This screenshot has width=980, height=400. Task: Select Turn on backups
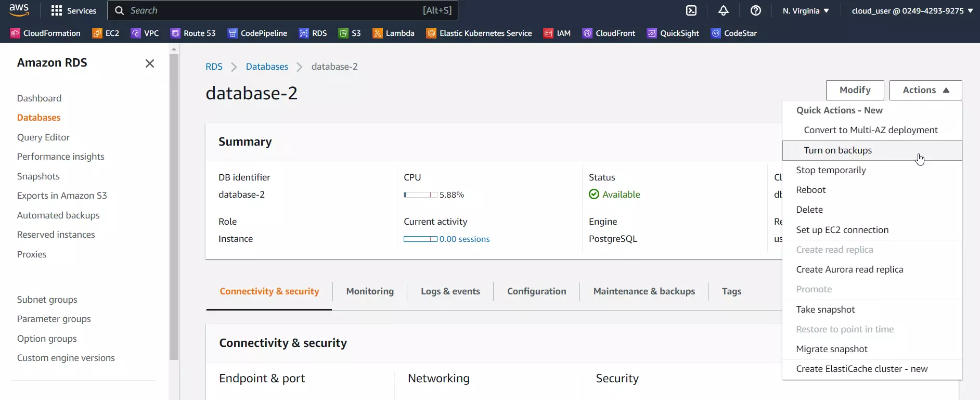(872, 150)
